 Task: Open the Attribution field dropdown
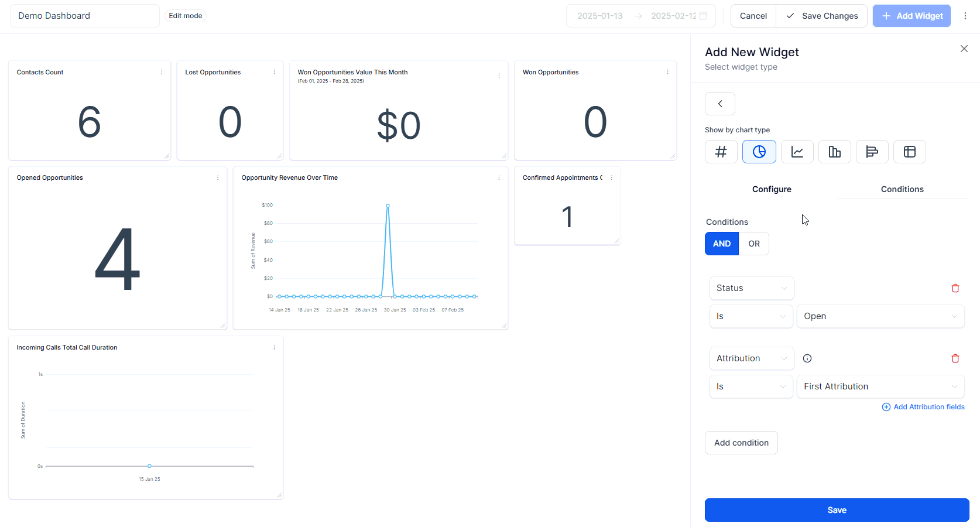click(x=752, y=358)
